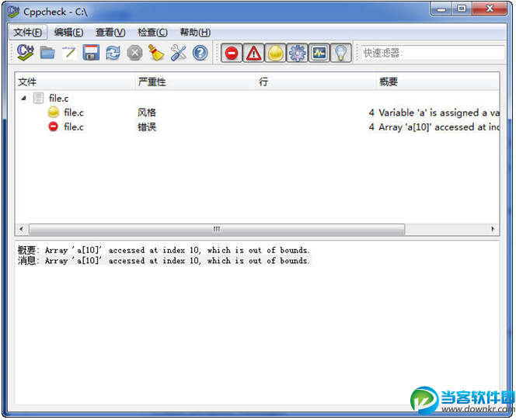This screenshot has height=420, width=516.
Task: Click the "Array 'a[10]' accessed" row summary
Action: click(x=439, y=127)
